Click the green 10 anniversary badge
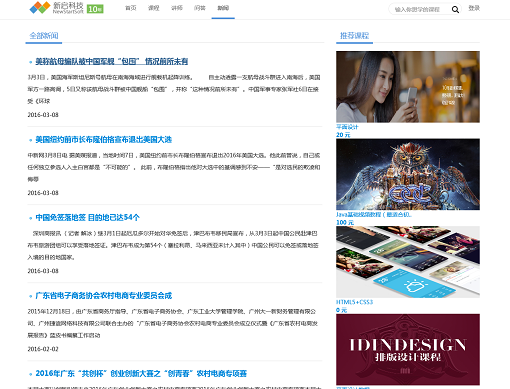 [x=95, y=9]
